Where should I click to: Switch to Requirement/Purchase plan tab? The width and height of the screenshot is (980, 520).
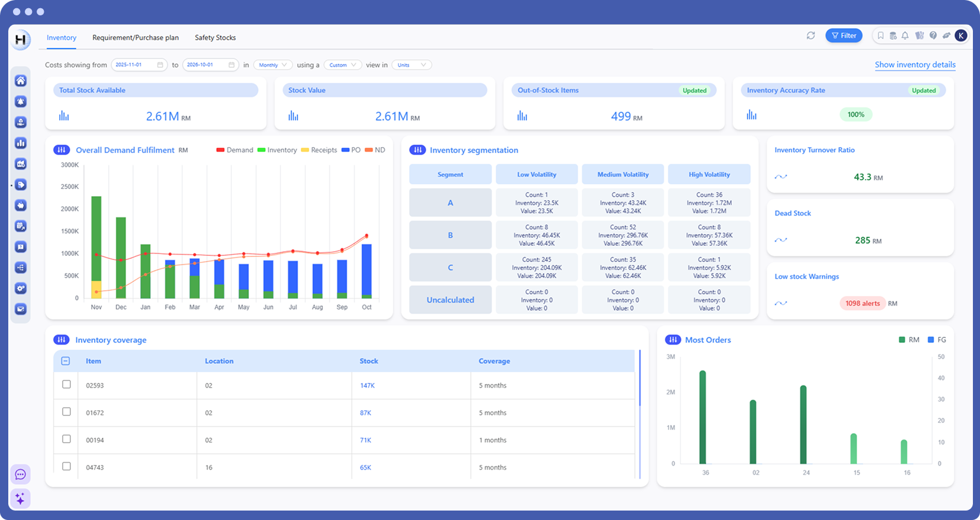135,37
